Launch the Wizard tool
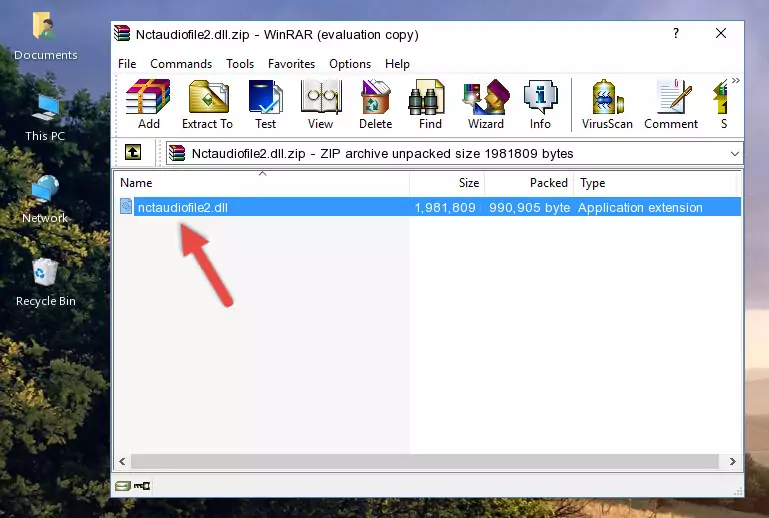The width and height of the screenshot is (769, 518). tap(486, 104)
